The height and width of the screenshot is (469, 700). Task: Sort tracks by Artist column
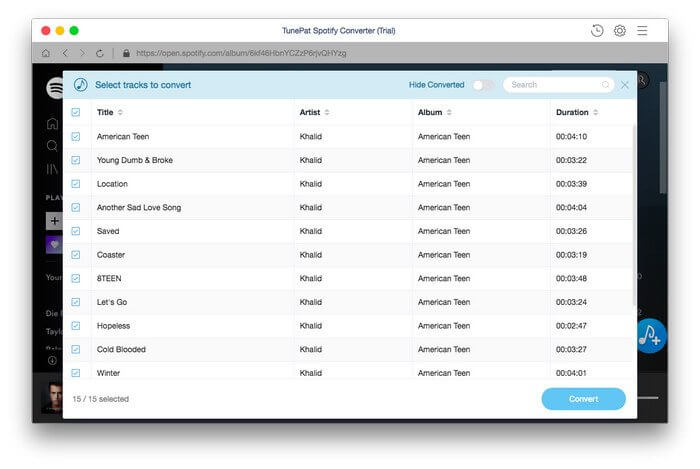point(314,112)
